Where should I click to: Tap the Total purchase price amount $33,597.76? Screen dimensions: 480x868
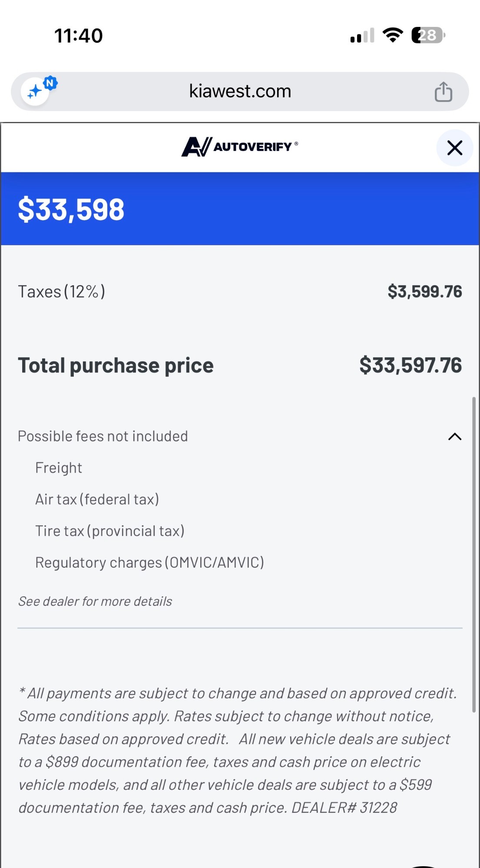click(x=410, y=365)
